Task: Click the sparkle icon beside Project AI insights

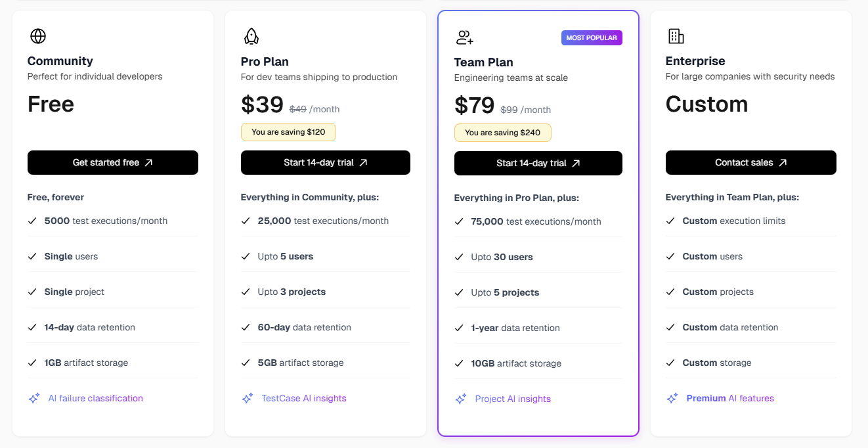Action: click(x=460, y=398)
